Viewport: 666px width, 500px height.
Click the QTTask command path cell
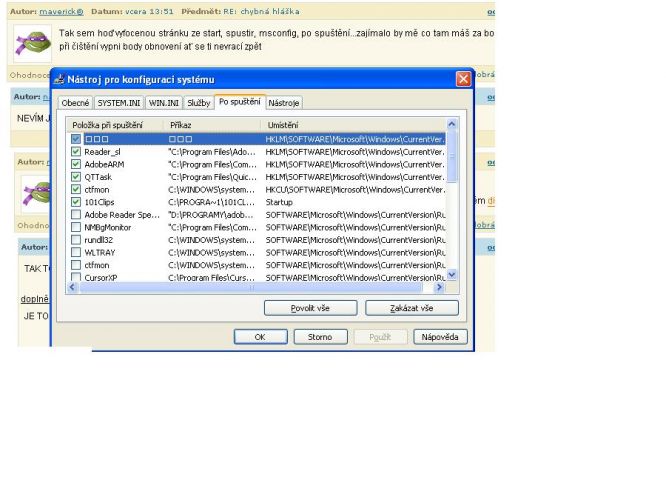click(x=212, y=177)
